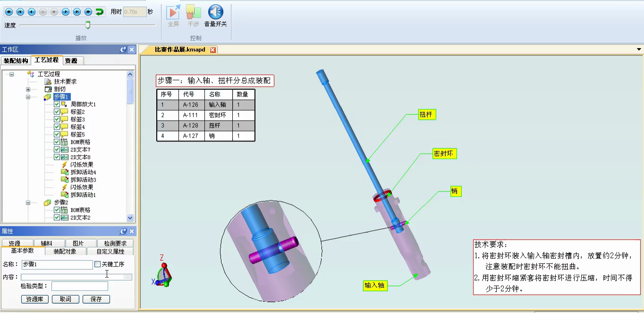Uncheck the BOM表格 checkbox under 步骤1
Screen dimensions: 644x313
pos(57,142)
